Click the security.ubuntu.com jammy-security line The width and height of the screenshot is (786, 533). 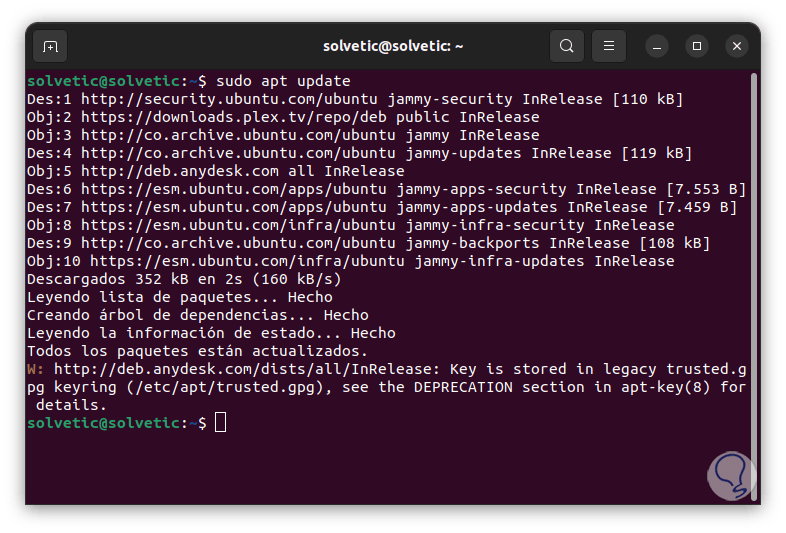(355, 99)
